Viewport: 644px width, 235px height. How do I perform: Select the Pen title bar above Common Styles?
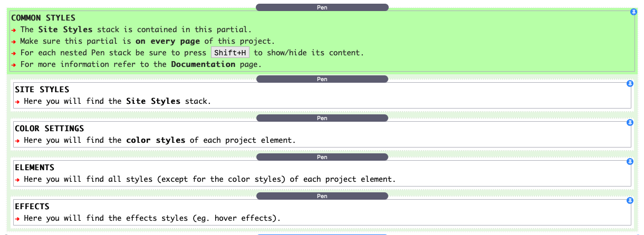pyautogui.click(x=322, y=7)
